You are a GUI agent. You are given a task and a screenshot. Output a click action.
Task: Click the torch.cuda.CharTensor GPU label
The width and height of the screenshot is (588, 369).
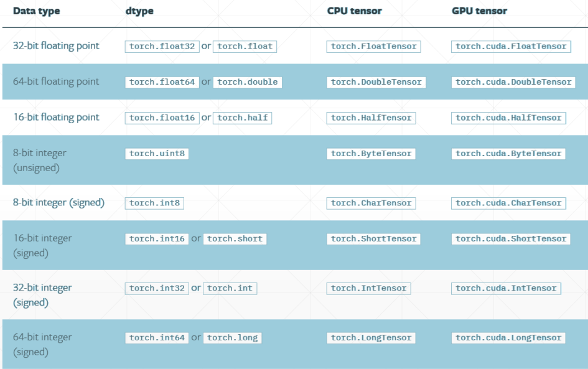click(508, 203)
